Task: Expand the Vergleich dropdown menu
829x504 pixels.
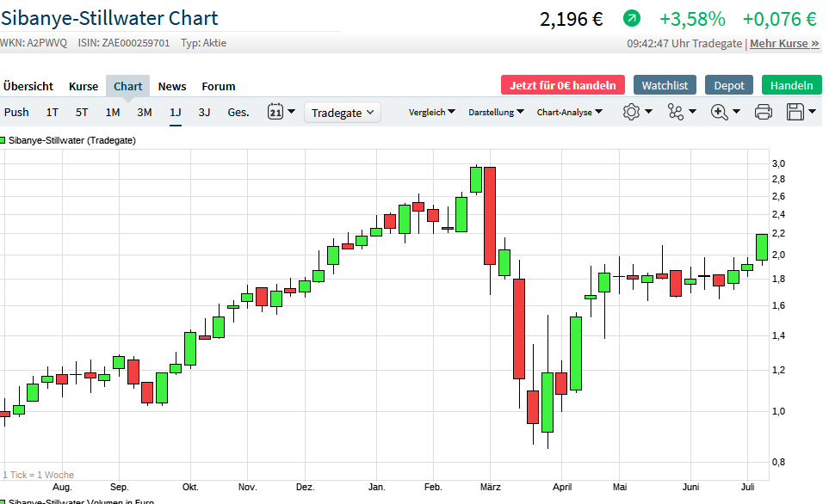Action: (432, 112)
